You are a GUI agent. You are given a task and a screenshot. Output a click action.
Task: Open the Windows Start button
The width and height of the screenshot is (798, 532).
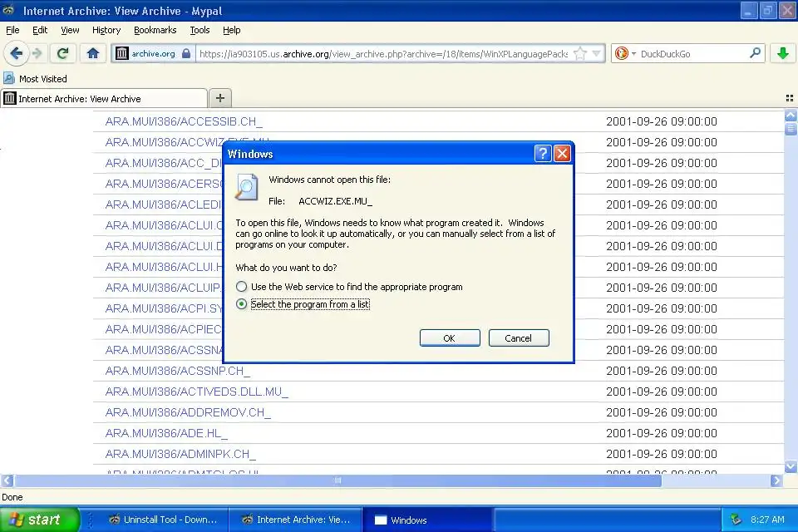[x=40, y=520]
